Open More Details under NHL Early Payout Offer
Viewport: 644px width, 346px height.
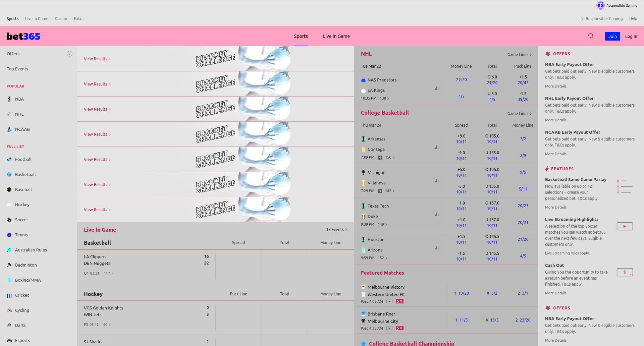555,120
